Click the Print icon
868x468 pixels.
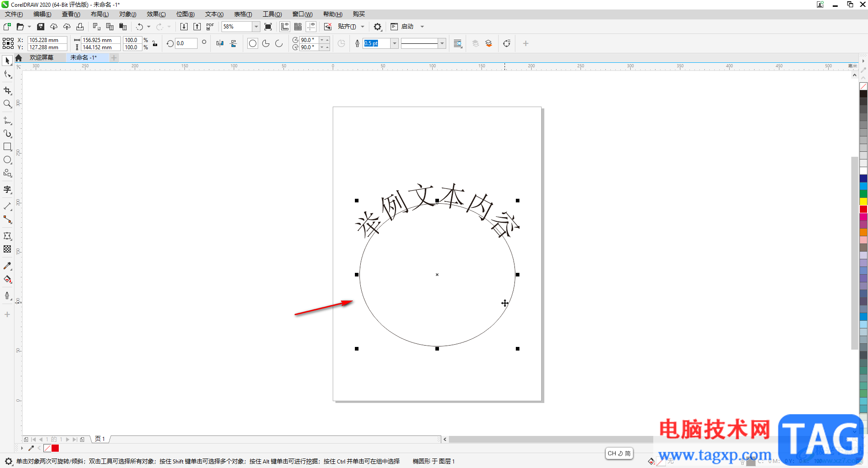tap(80, 27)
